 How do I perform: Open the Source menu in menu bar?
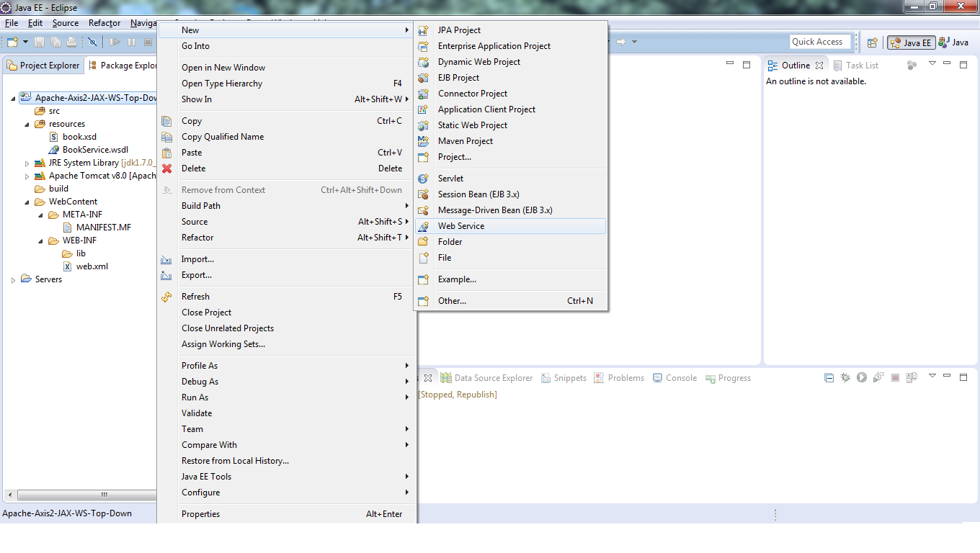66,23
